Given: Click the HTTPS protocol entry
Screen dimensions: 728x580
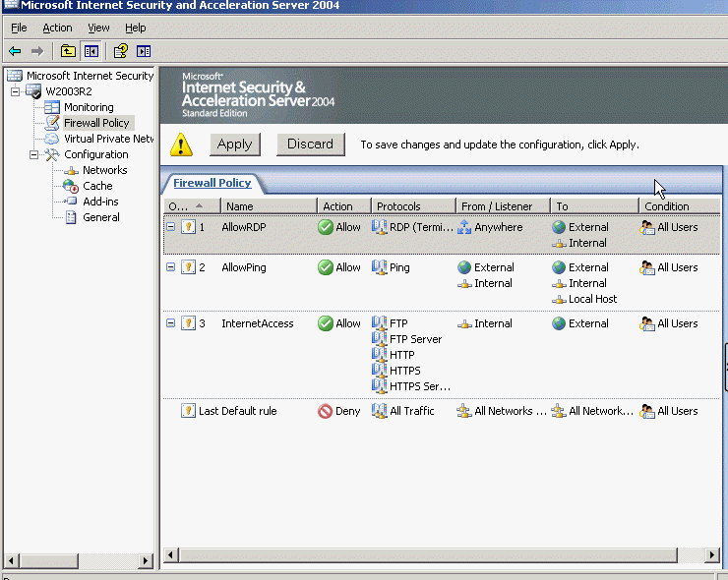Looking at the screenshot, I should [x=405, y=371].
